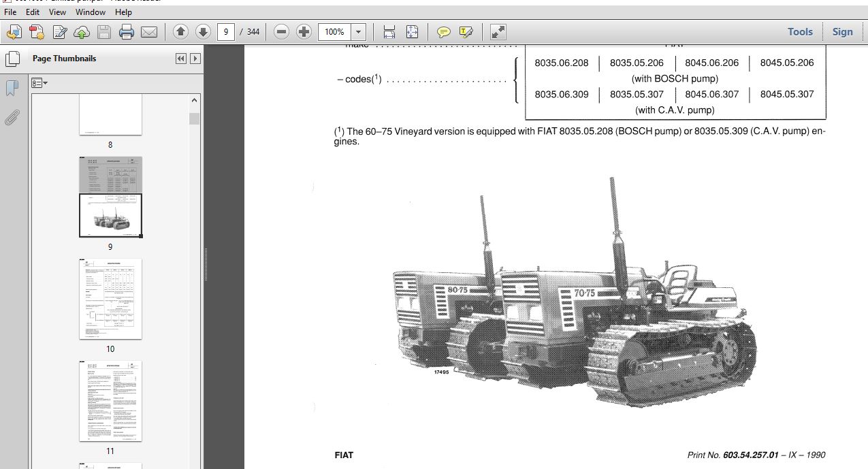
Task: Open the Bookmarks sidebar icon
Action: 12,88
